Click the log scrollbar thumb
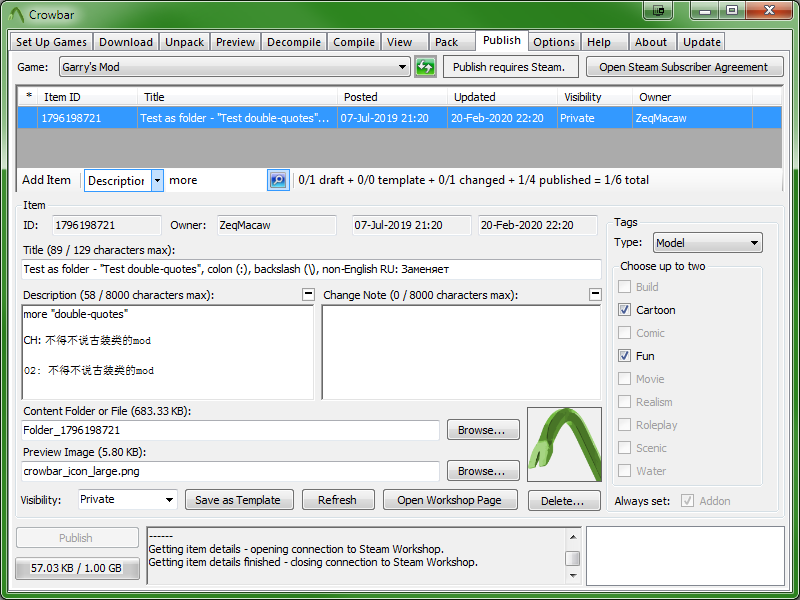 [573, 558]
